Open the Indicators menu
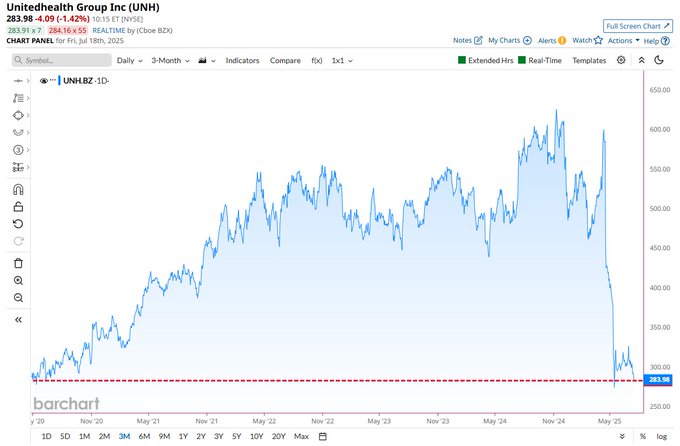Viewport: 680px width, 446px height. [242, 60]
